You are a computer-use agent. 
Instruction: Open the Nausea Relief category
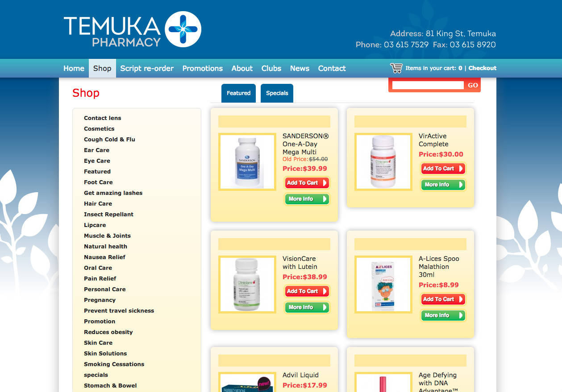[104, 257]
